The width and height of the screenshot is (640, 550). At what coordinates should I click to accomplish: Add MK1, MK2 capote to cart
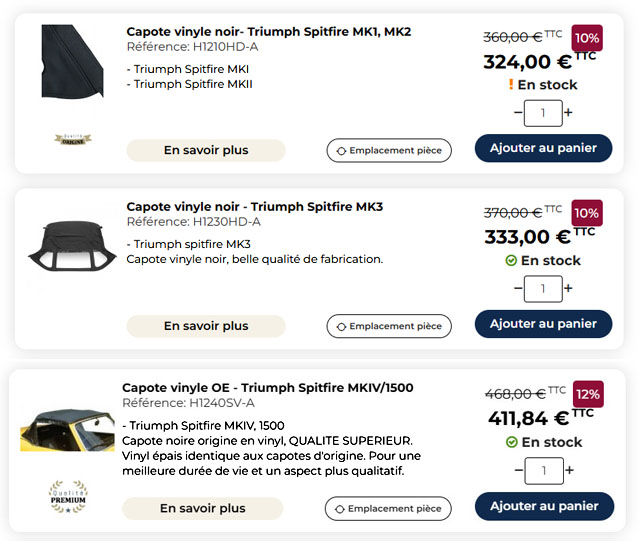pyautogui.click(x=543, y=148)
